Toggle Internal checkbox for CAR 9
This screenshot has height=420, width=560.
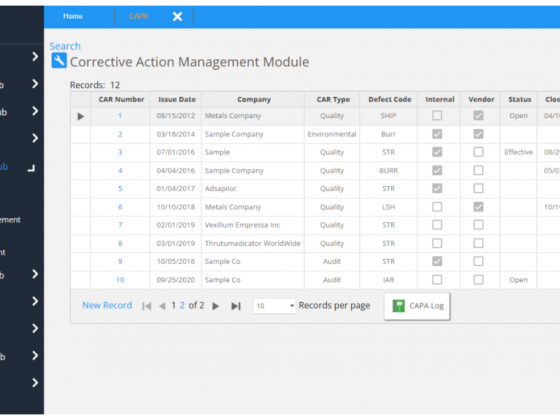point(437,261)
